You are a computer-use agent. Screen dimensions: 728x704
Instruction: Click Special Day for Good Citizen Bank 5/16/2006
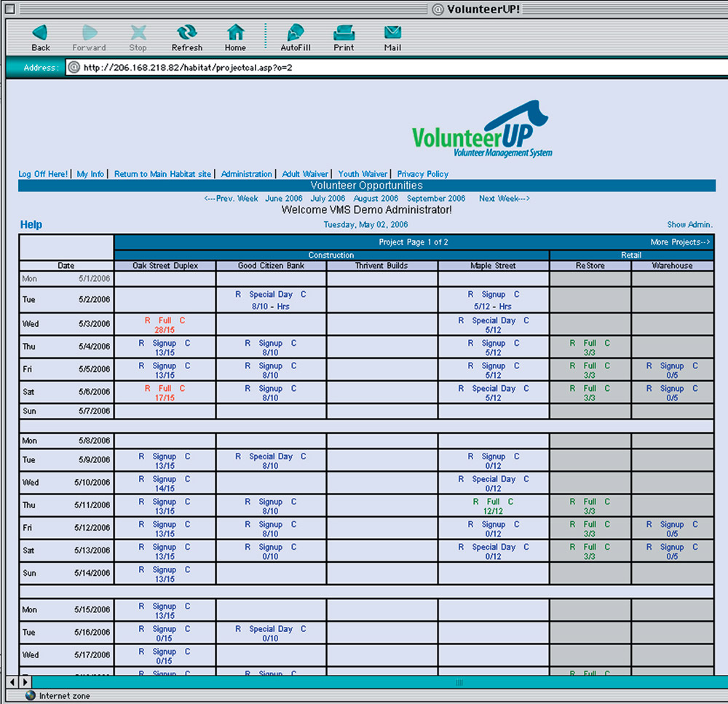[271, 629]
